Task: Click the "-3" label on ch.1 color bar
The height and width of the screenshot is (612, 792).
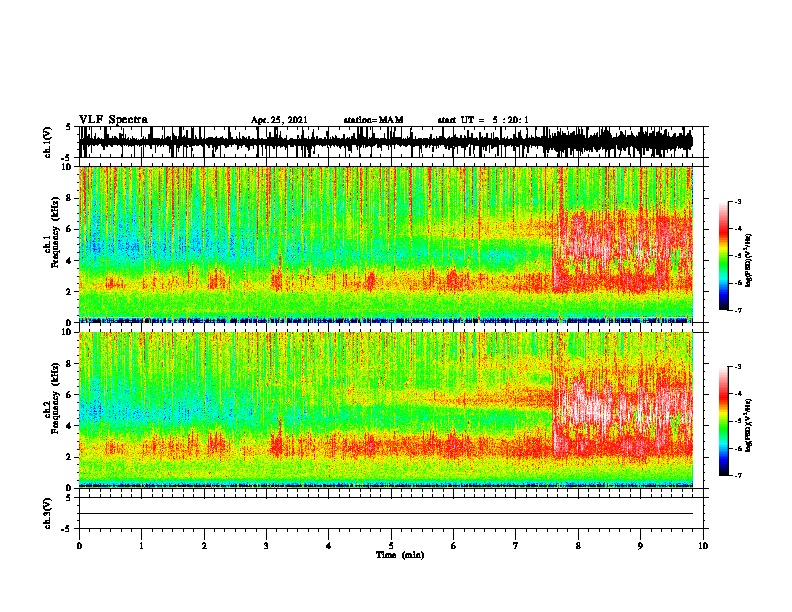Action: [738, 202]
